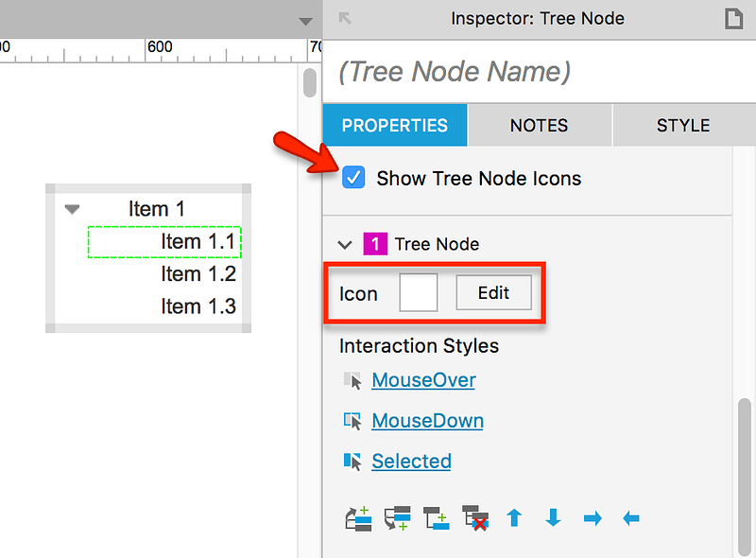
Task: Move node down with blue down arrow
Action: [x=553, y=518]
